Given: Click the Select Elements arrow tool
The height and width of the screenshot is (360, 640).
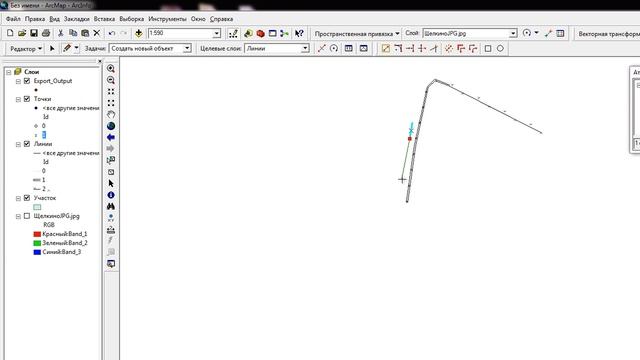Looking at the screenshot, I should pos(111,184).
